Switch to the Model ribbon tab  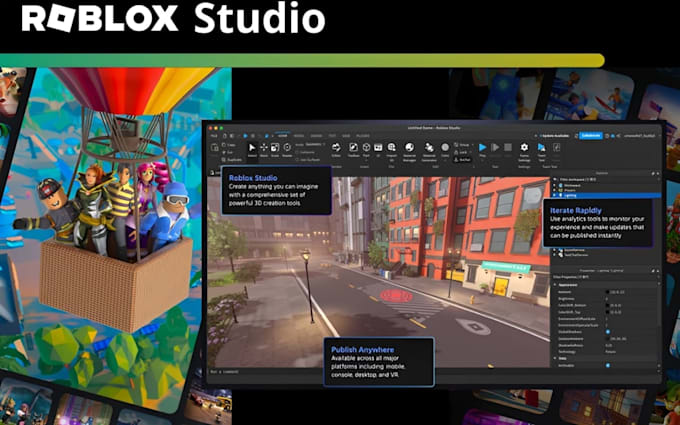[x=299, y=136]
